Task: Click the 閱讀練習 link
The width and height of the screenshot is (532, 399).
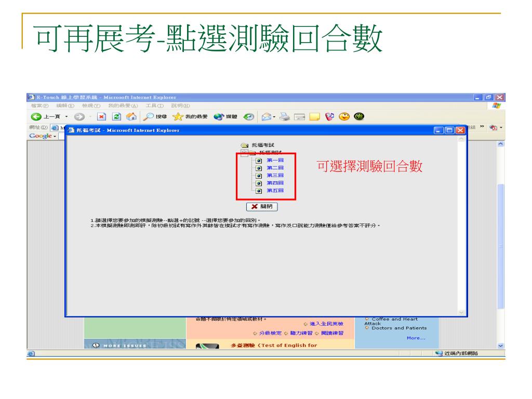Action: (332, 333)
